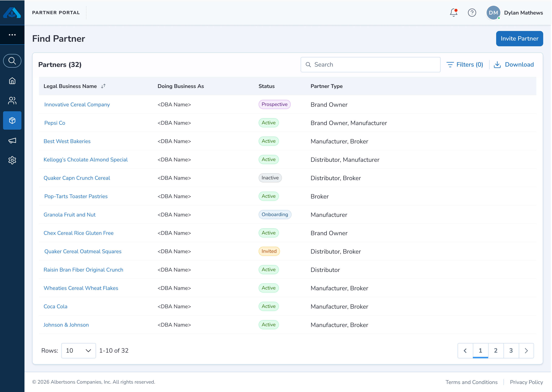Screen dimensions: 552x392
Task: Sort by Legal Business Name arrows icon
Action: [103, 86]
